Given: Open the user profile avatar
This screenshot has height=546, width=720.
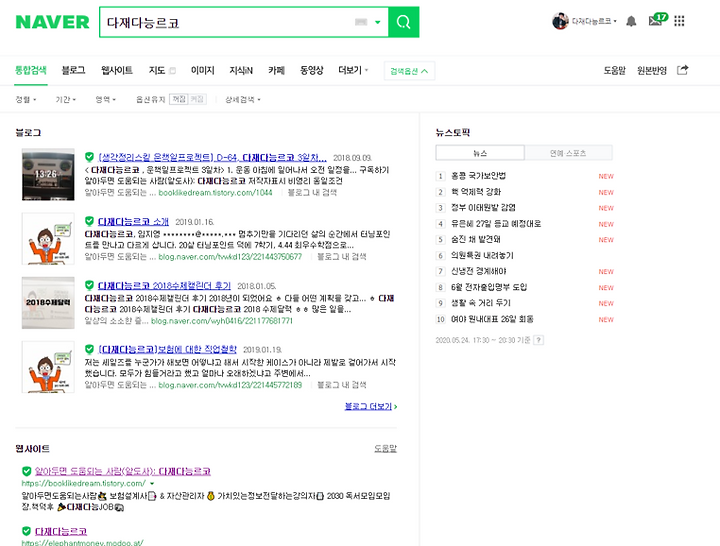Looking at the screenshot, I should (x=560, y=21).
